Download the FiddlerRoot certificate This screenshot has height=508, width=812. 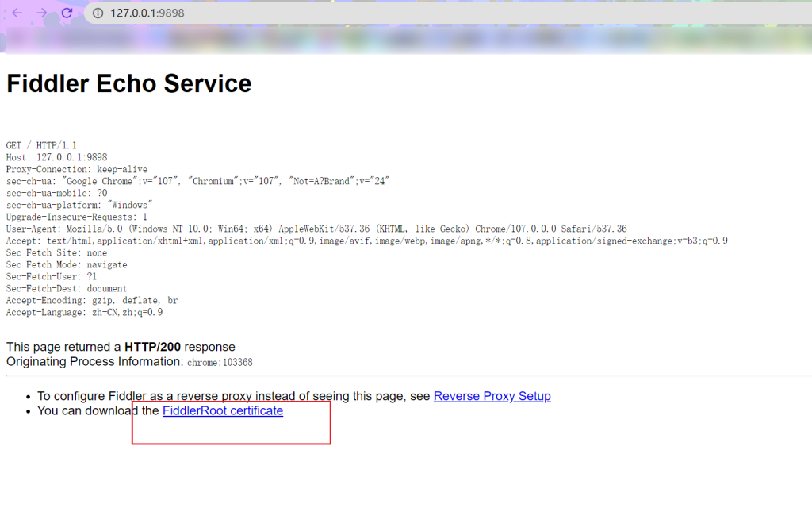click(223, 410)
